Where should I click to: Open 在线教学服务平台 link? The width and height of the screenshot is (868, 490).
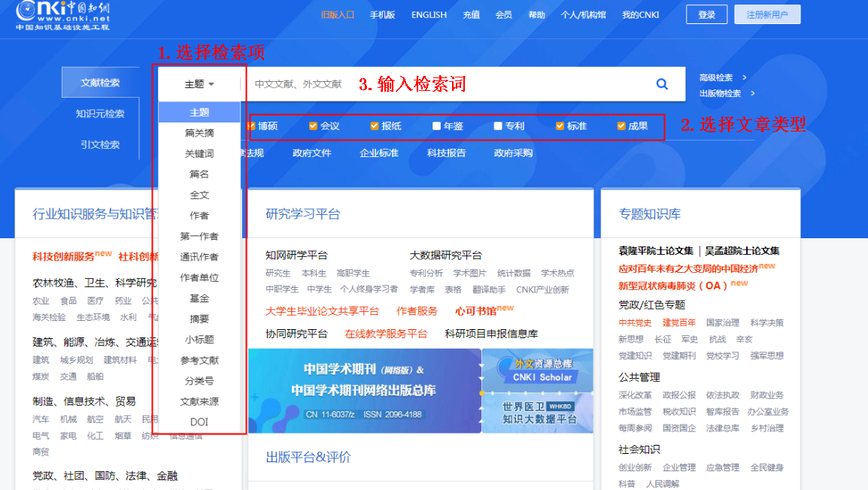point(386,334)
